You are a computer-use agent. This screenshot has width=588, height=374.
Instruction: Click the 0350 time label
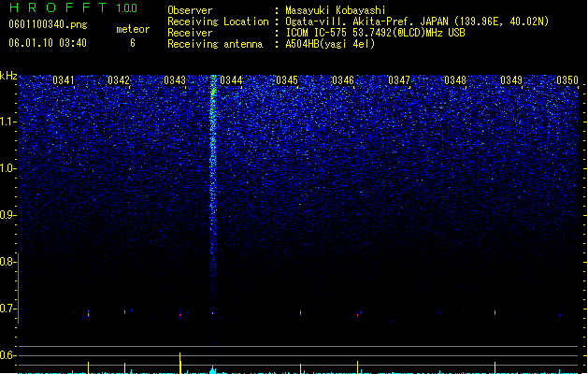pyautogui.click(x=567, y=80)
